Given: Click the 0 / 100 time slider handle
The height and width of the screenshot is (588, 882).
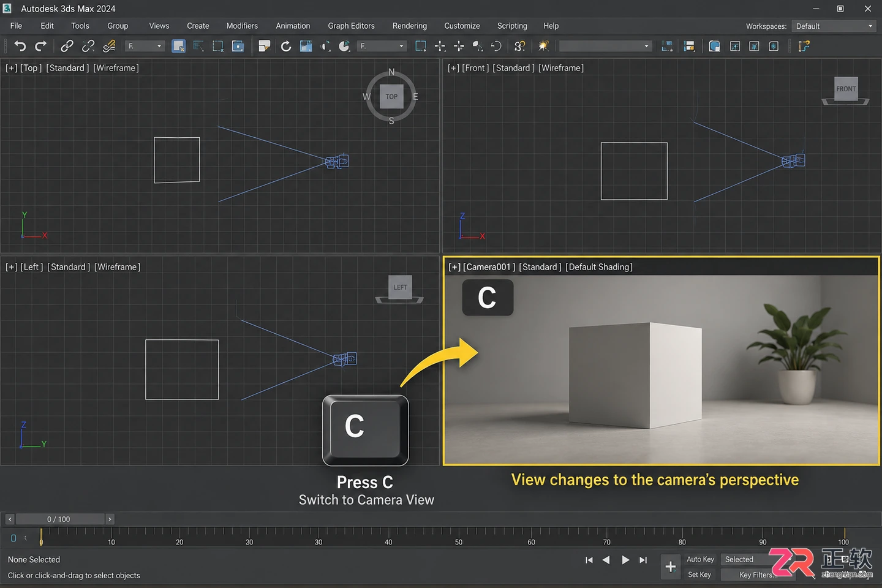Looking at the screenshot, I should [x=59, y=519].
